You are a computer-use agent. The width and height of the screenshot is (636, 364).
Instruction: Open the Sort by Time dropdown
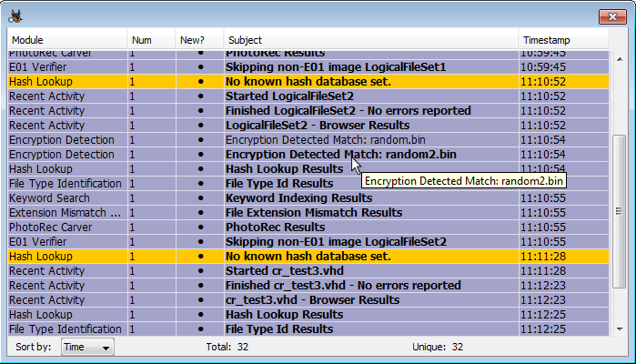(87, 347)
